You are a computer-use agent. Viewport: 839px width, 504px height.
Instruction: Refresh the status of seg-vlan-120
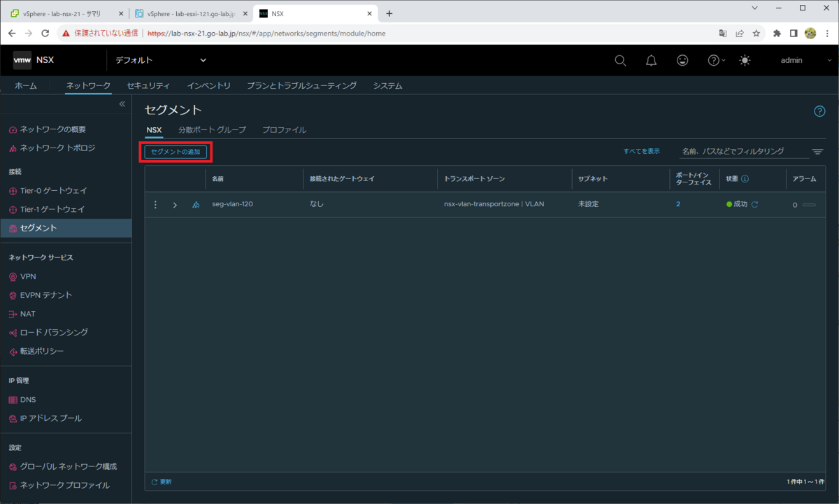754,205
